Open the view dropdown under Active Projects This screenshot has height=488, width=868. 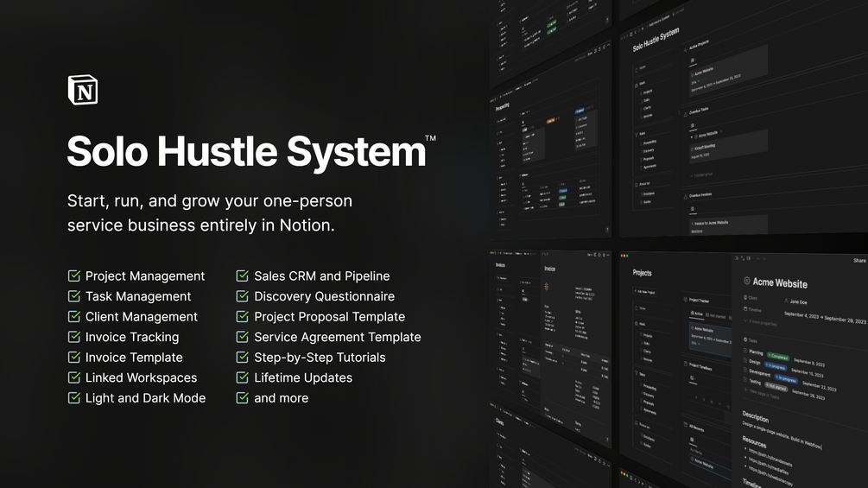[693, 60]
